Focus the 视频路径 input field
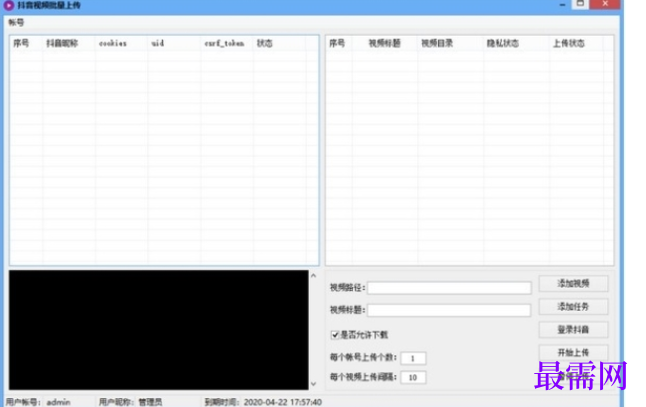Viewport: 646px width, 407px height. point(449,288)
